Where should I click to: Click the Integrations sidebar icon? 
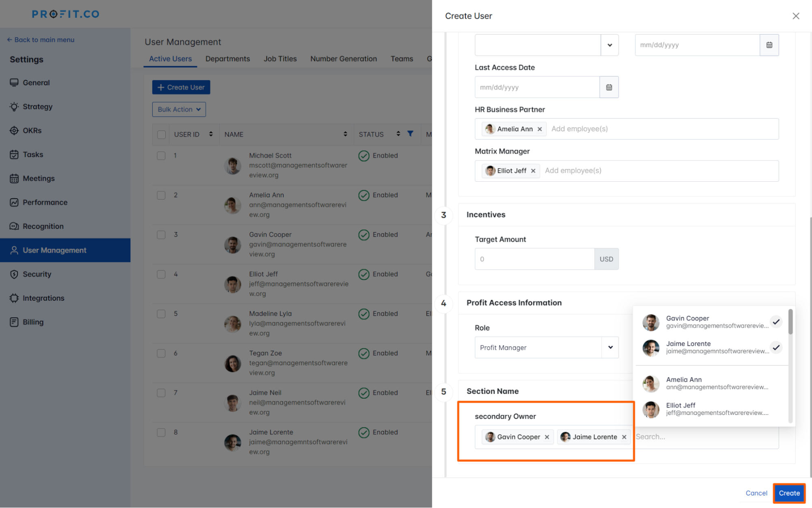coord(14,298)
